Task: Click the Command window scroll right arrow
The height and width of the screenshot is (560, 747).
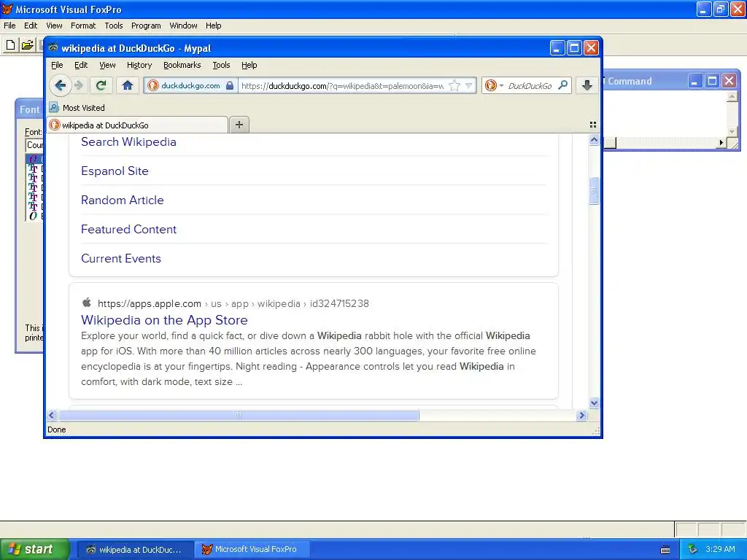Action: 721,142
